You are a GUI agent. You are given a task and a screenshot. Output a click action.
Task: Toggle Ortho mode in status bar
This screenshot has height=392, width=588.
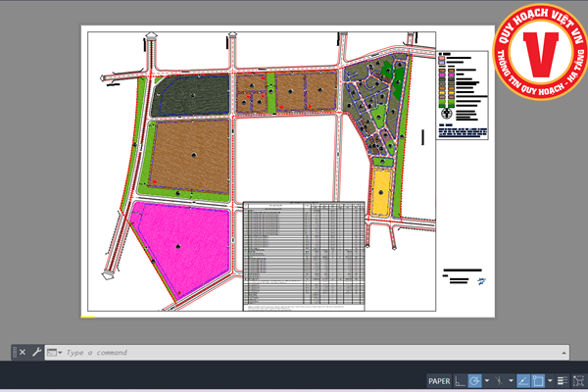(461, 380)
